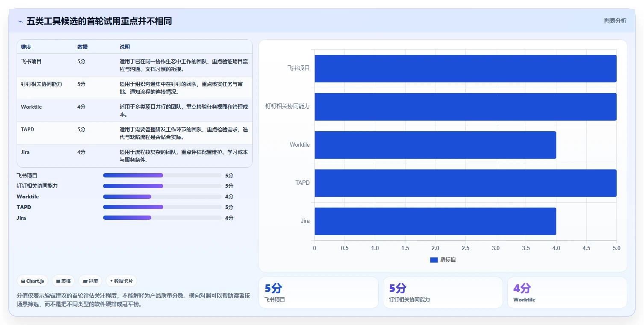Click the 钉钉相关协同能力 chart bar
Viewport: 644px width, 325px height.
click(x=465, y=106)
